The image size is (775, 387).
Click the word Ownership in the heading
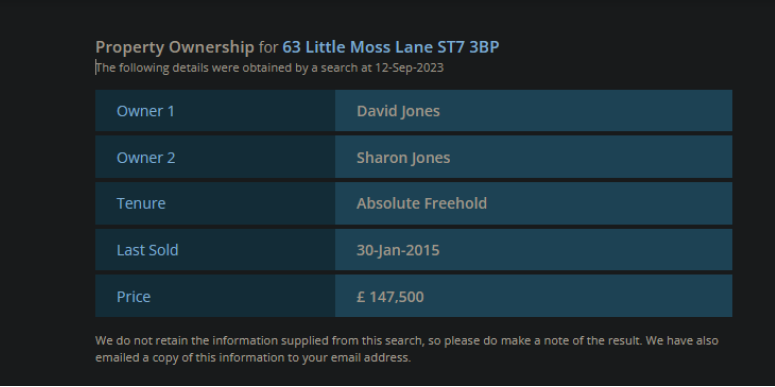[x=211, y=47]
